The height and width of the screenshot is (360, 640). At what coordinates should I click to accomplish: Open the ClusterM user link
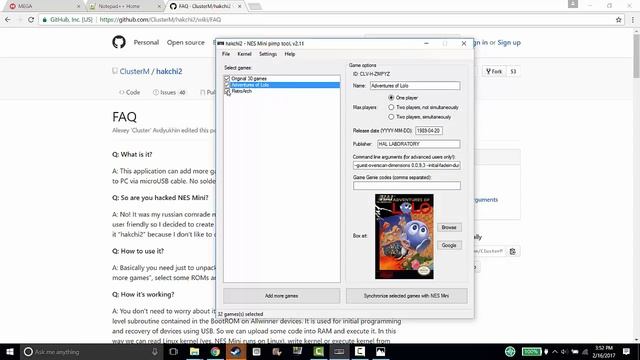pos(134,71)
